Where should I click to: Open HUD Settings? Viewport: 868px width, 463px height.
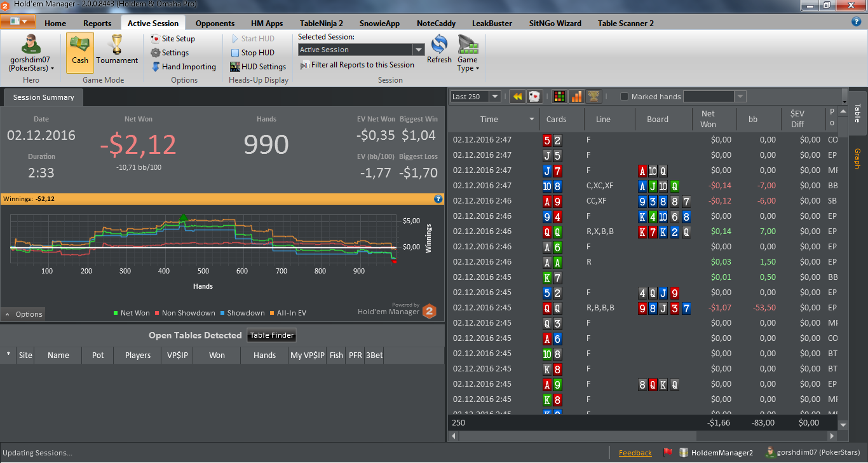coord(258,67)
